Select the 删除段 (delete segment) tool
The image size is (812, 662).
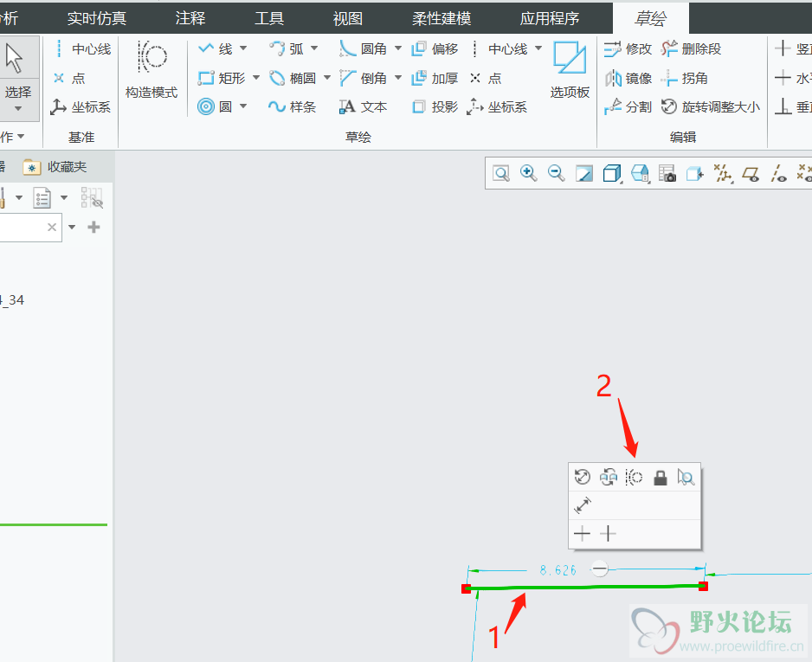(x=691, y=49)
